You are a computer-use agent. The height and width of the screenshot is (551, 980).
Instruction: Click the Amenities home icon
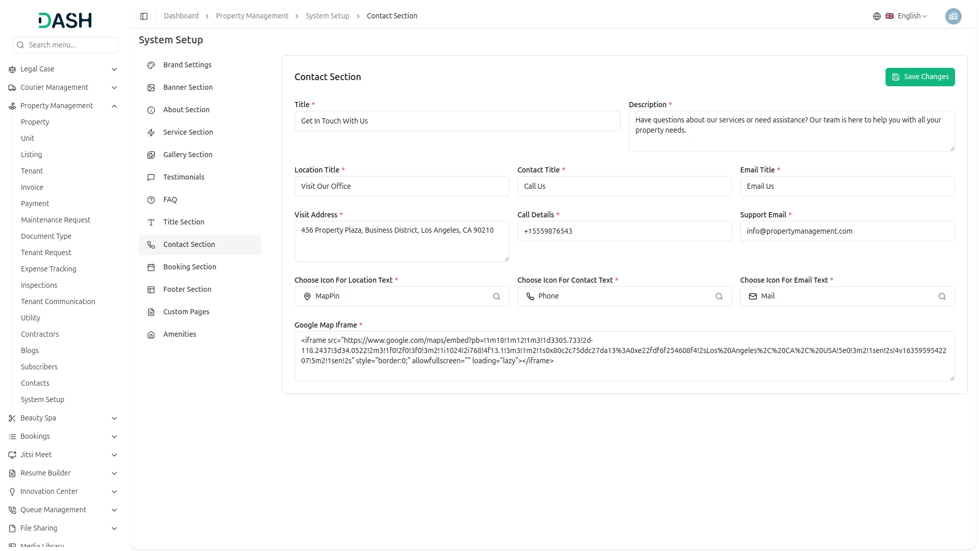click(x=151, y=335)
